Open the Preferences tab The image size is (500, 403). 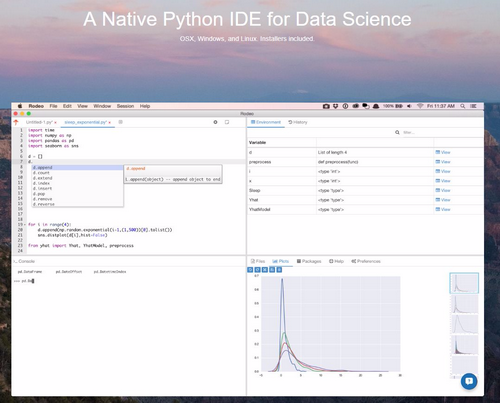tap(366, 261)
